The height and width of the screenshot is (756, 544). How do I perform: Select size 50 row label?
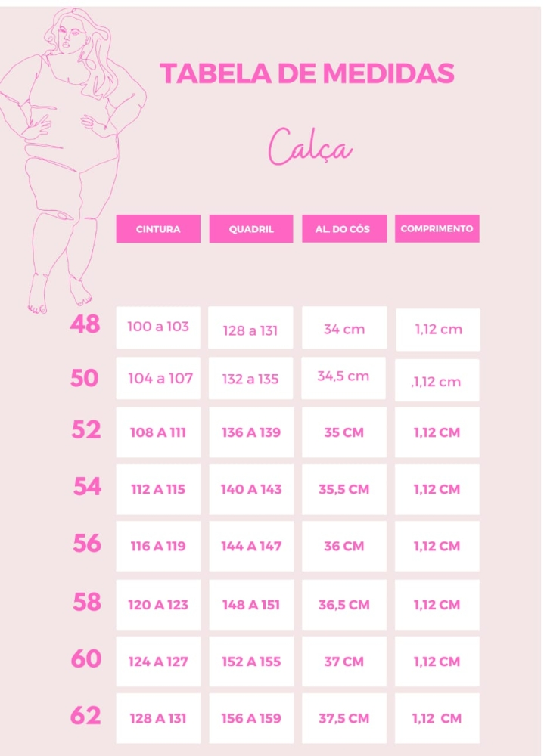pyautogui.click(x=85, y=378)
